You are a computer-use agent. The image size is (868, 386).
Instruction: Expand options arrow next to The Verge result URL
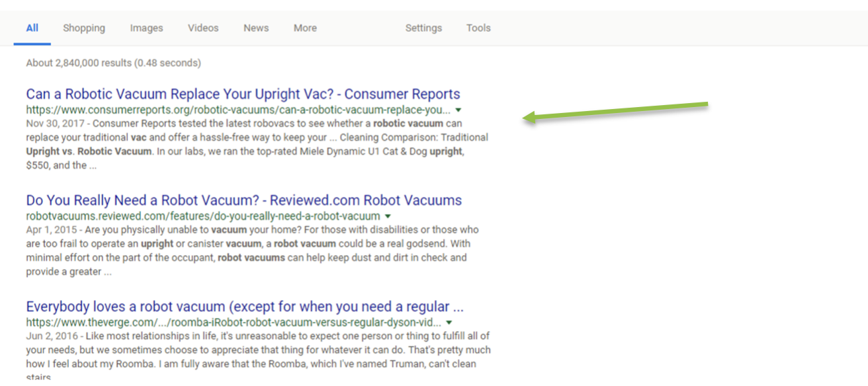coord(449,323)
